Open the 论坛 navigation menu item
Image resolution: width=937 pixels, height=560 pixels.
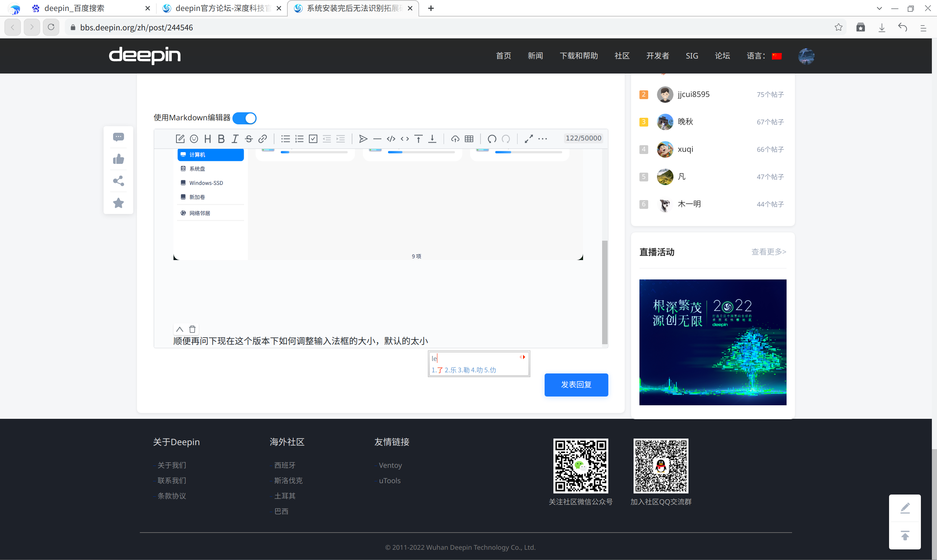tap(722, 56)
